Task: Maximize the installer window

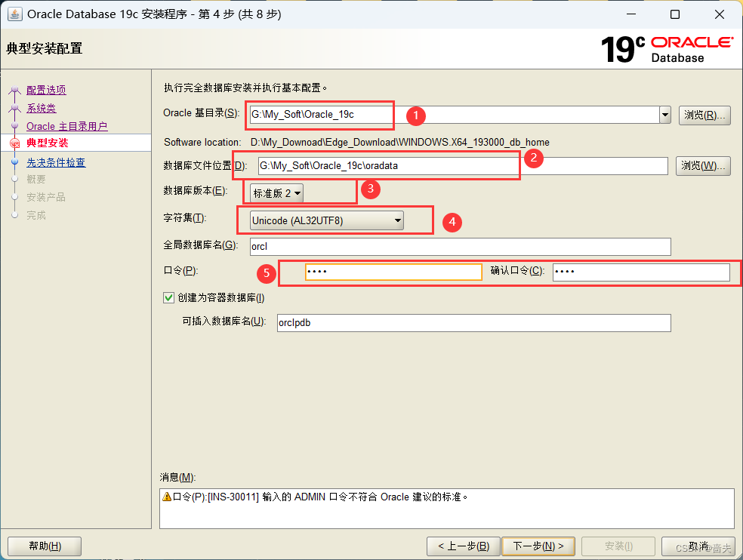Action: pos(675,14)
